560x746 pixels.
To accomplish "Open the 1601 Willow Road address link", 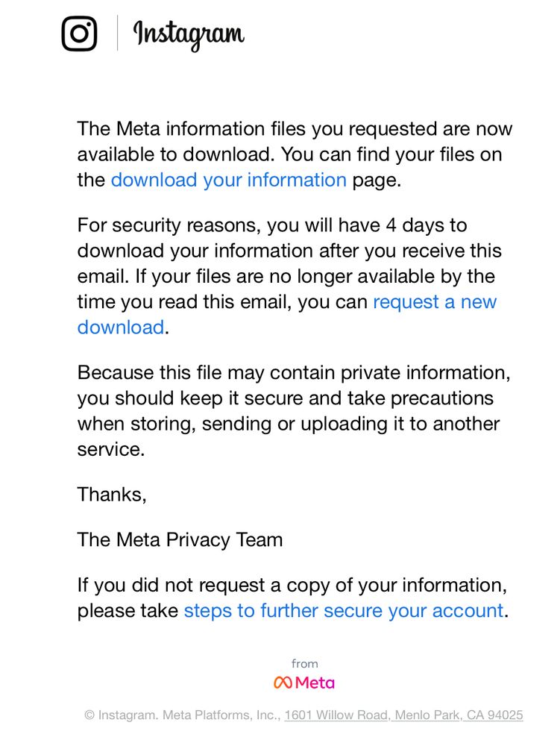I will (x=403, y=715).
